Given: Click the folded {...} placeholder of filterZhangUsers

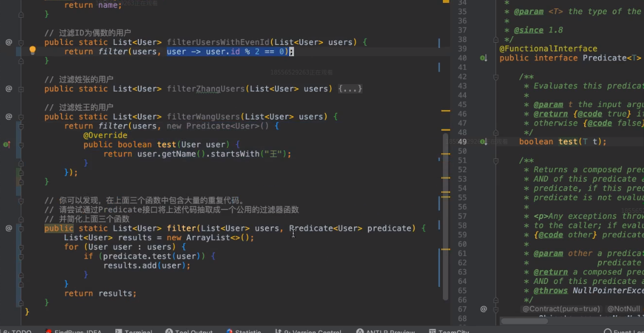Looking at the screenshot, I should 350,89.
